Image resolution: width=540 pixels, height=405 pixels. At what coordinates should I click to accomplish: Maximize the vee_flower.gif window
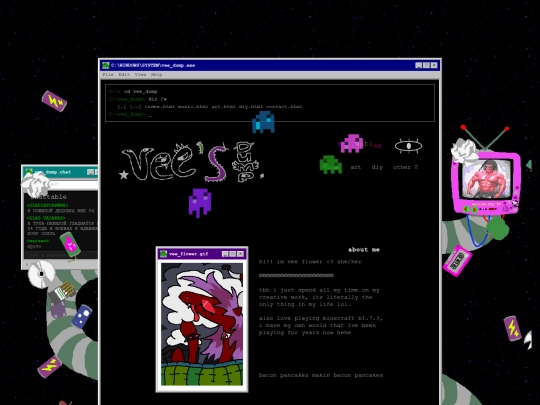[233, 254]
